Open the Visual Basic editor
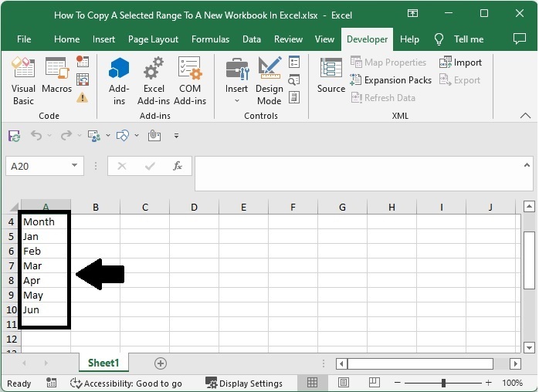Viewport: 539px width, 392px height. (x=23, y=81)
